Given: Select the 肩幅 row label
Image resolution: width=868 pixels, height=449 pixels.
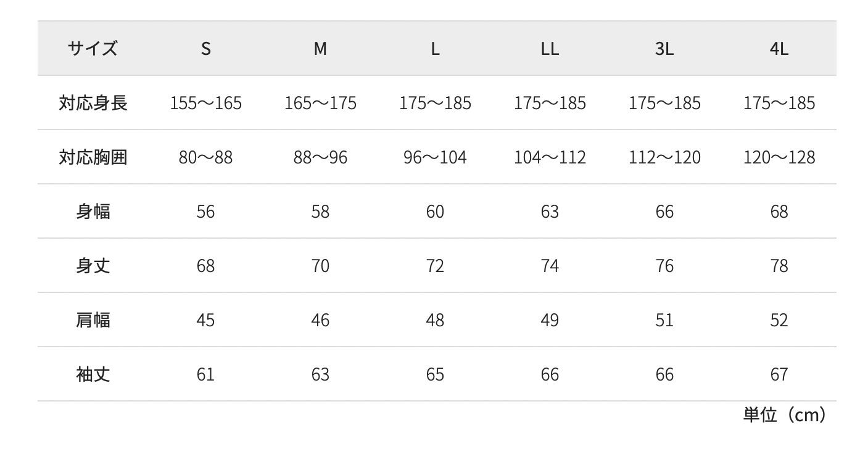Looking at the screenshot, I should [93, 320].
